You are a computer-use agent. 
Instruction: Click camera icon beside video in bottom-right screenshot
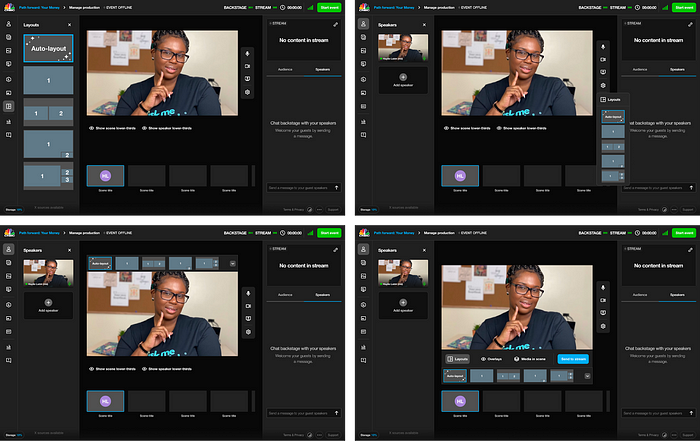coord(603,300)
